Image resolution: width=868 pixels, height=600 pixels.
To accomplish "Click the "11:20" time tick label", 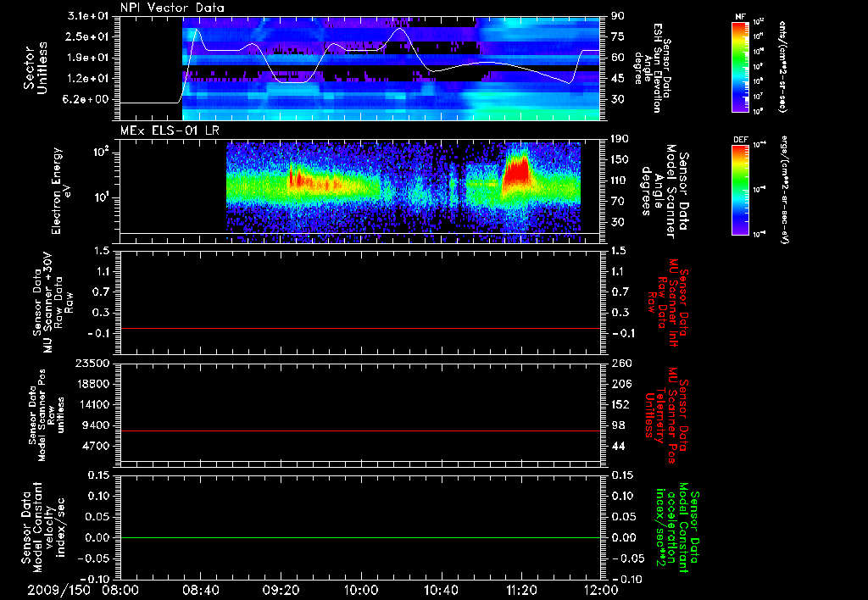I will pos(521,590).
